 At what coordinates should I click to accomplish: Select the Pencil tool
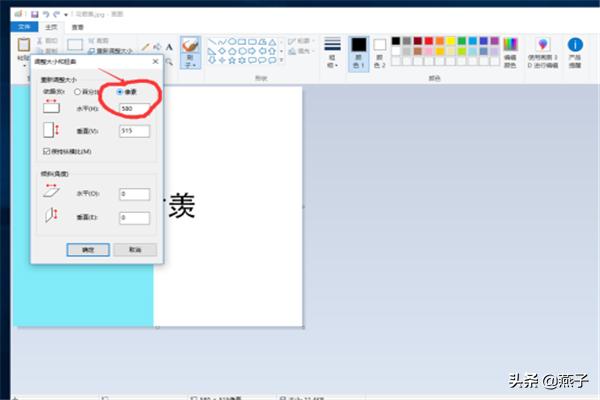point(145,47)
